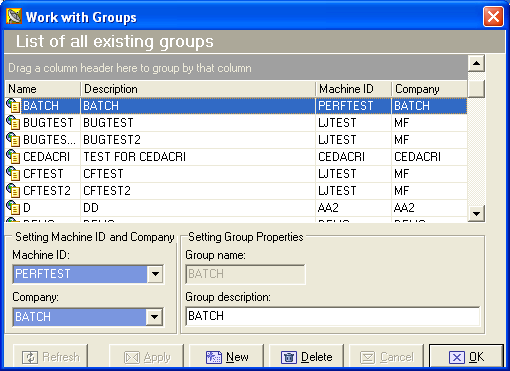
Task: Click the disabled Group name field
Action: [245, 274]
